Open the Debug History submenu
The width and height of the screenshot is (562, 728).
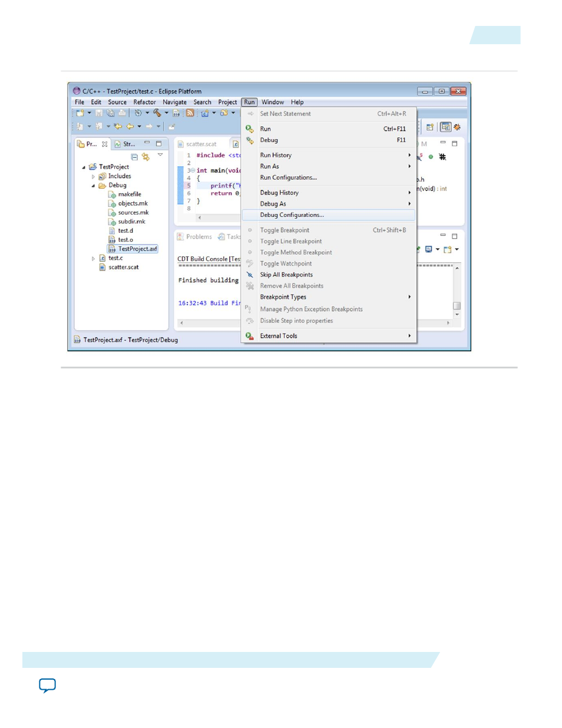point(329,193)
